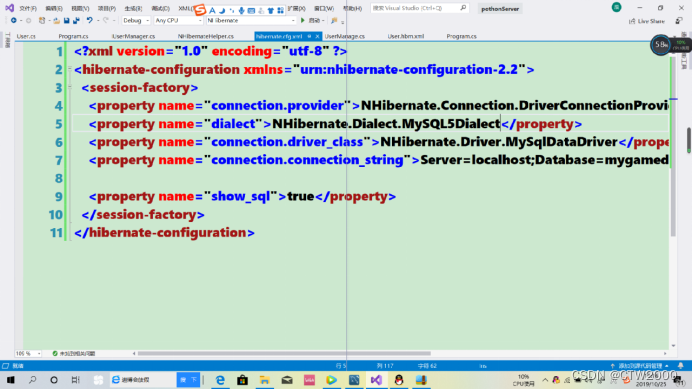Open QQ penguin app from taskbar

click(x=399, y=380)
